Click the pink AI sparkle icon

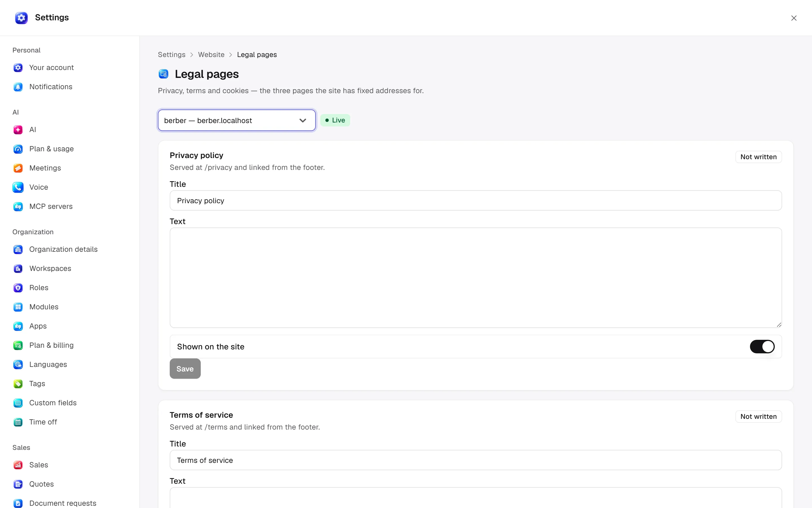click(x=18, y=130)
